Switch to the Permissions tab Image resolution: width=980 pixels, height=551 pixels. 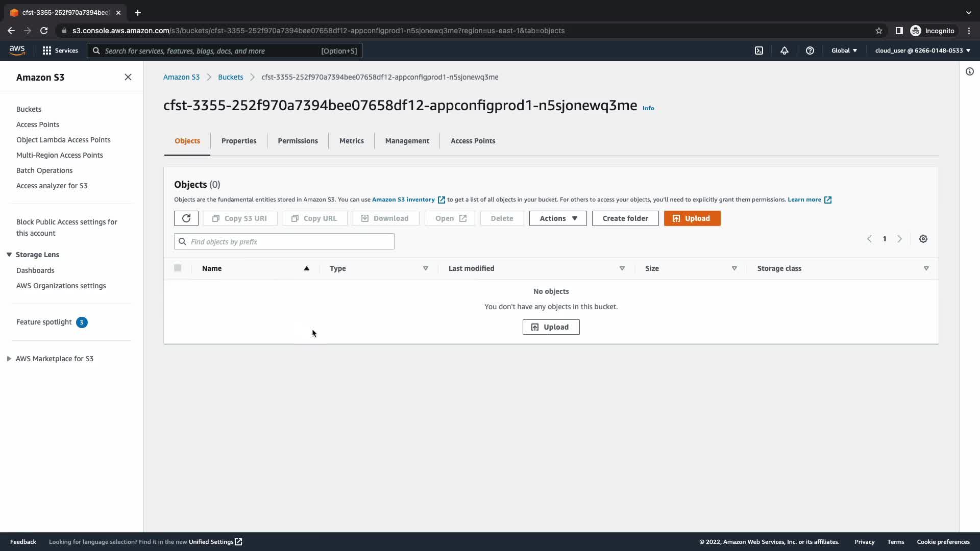coord(298,141)
